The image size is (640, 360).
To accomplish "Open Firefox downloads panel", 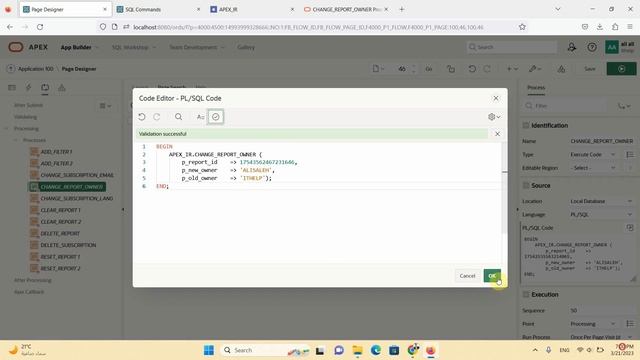I will [x=600, y=27].
